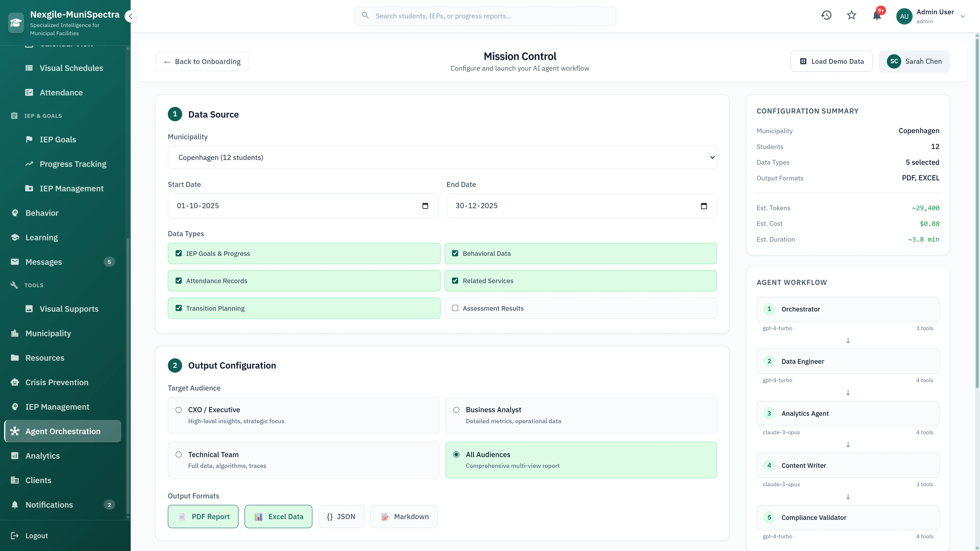The height and width of the screenshot is (551, 980).
Task: Open the Attendance section
Action: pos(61,92)
